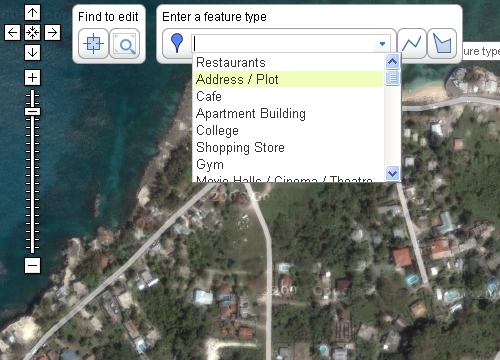Zoom in with the plus button
Screen dimensions: 500x360
click(32, 78)
